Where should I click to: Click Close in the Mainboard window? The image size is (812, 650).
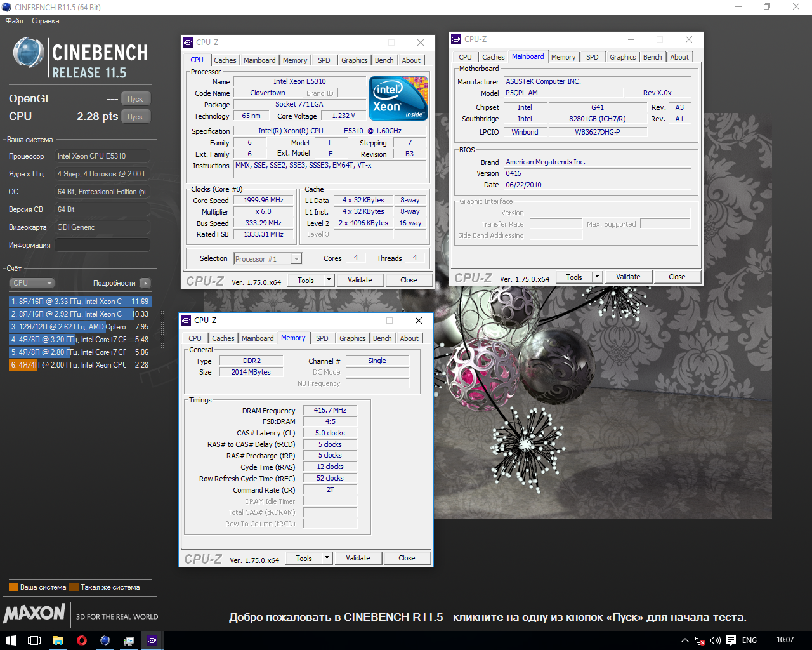point(677,277)
